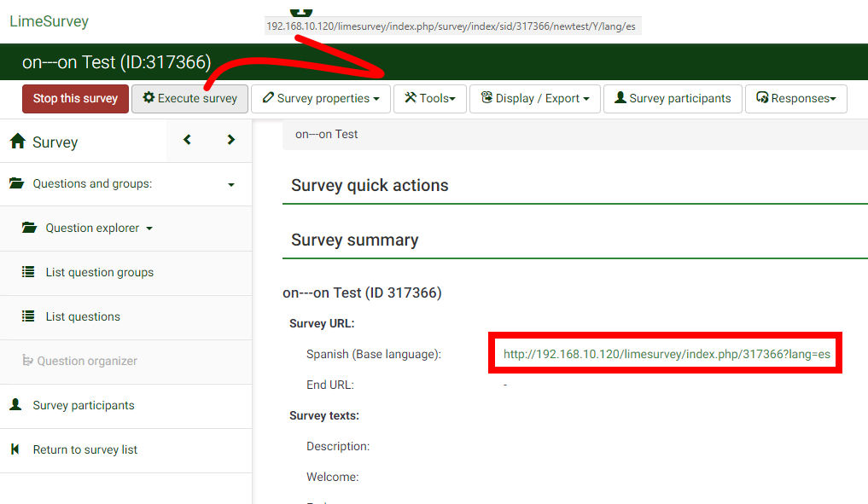Open the Responses dropdown

(795, 99)
